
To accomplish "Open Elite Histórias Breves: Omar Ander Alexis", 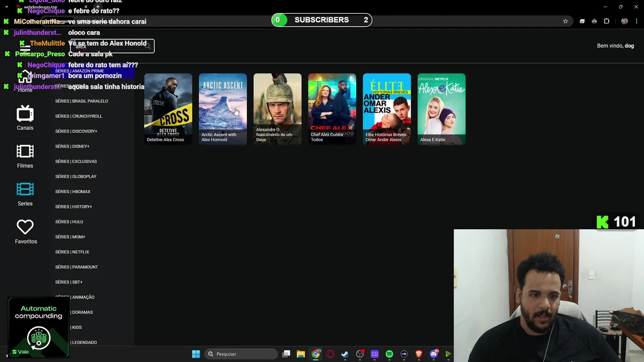I will coord(387,109).
